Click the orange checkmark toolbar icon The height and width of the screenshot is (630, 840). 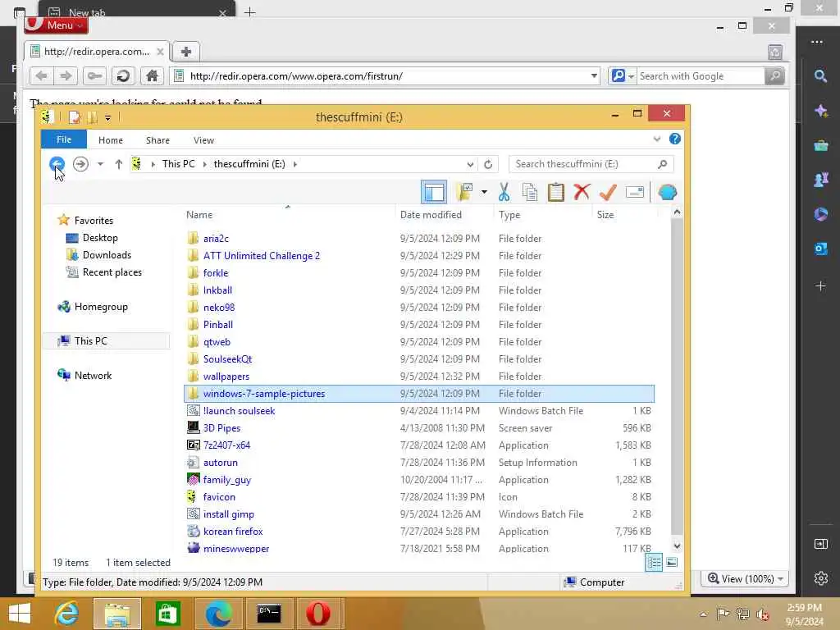tap(608, 192)
